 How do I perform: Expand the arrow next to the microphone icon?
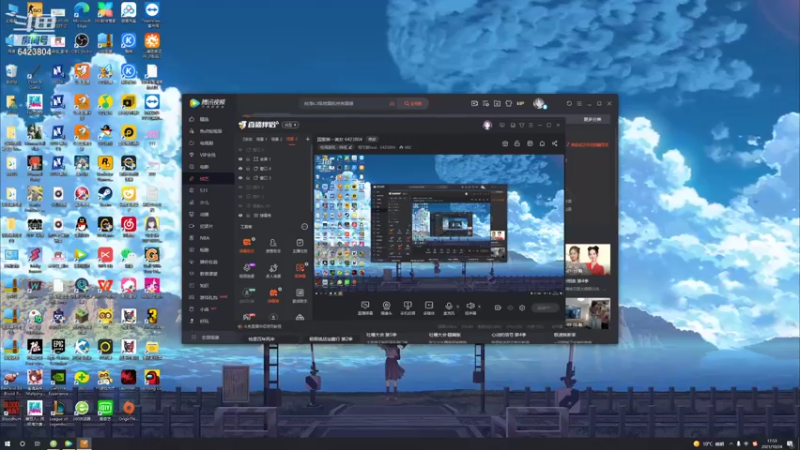(x=457, y=307)
